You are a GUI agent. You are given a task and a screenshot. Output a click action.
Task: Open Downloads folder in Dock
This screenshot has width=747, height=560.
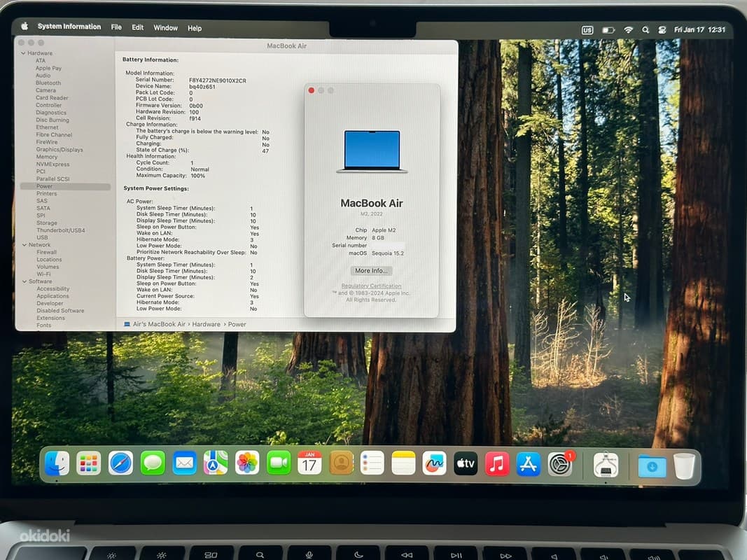[652, 465]
